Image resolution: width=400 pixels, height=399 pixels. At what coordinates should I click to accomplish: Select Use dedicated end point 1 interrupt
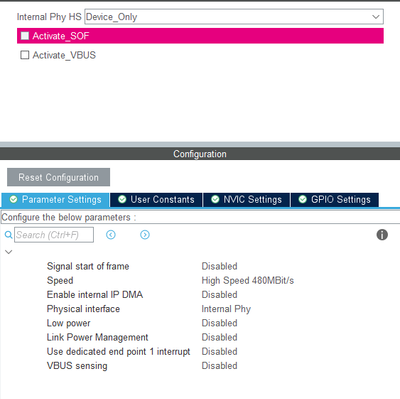click(x=118, y=352)
